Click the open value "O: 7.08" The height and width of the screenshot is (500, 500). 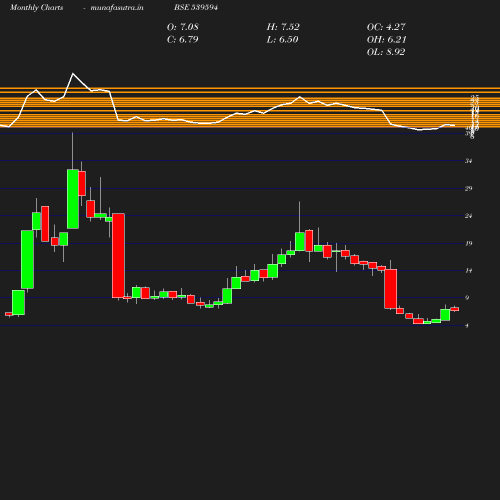pos(183,27)
